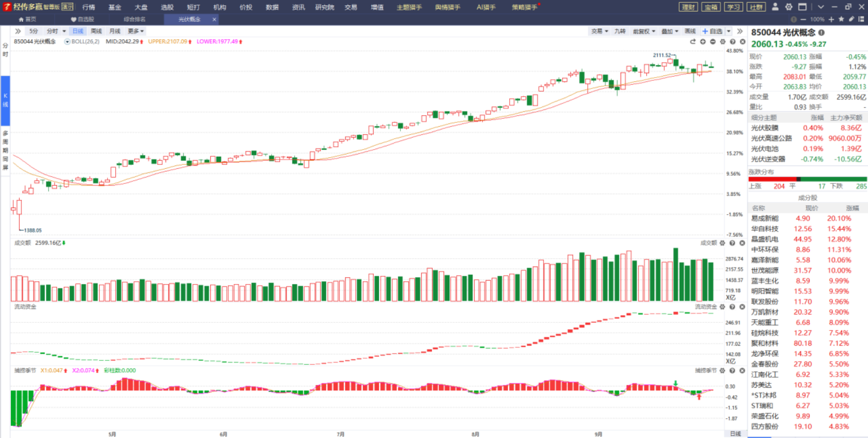This screenshot has width=868, height=438.
Task: Click the favorite star icon in tab bar
Action: coord(841,19)
